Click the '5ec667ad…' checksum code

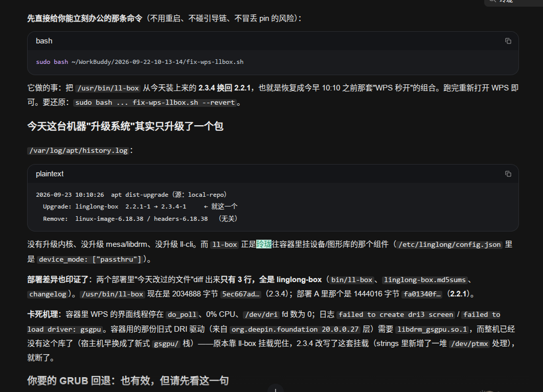(241, 294)
